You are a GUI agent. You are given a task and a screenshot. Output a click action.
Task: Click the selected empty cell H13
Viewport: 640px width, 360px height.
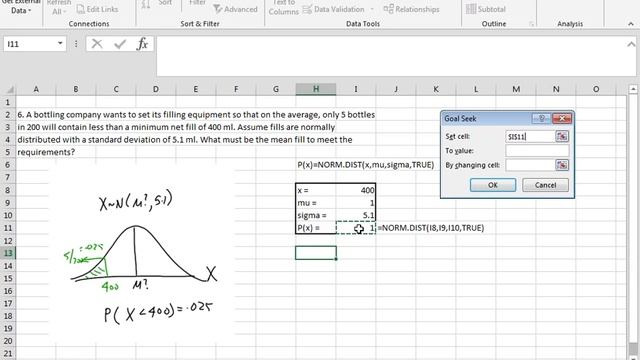coord(316,253)
